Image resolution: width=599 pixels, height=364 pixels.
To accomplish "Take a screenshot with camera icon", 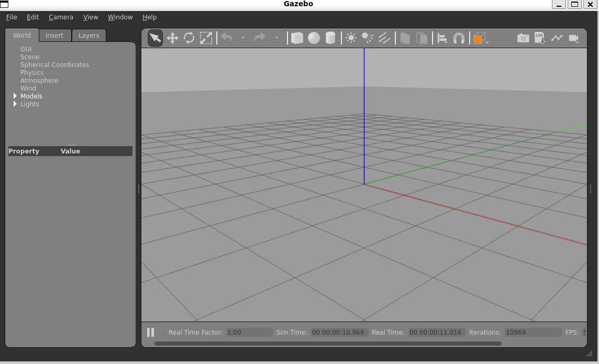I will pyautogui.click(x=523, y=38).
